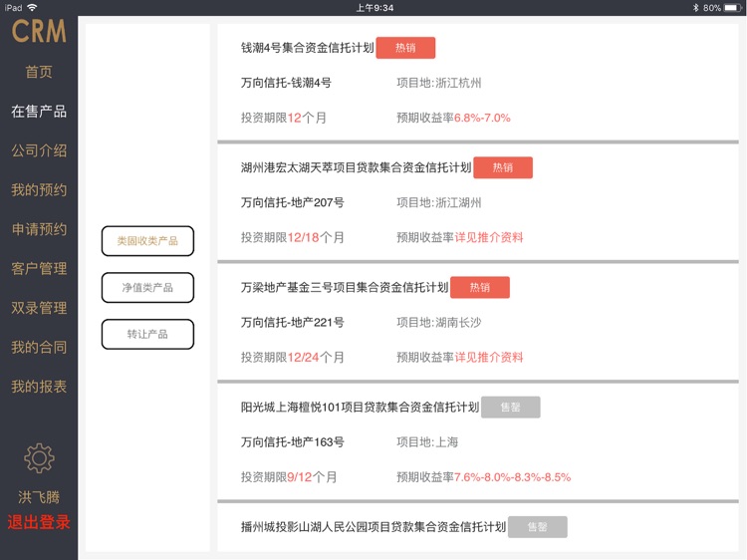The height and width of the screenshot is (560, 747).
Task: Tap 热销 badge on 湖州港宏太湖天萃 plan
Action: tap(503, 167)
